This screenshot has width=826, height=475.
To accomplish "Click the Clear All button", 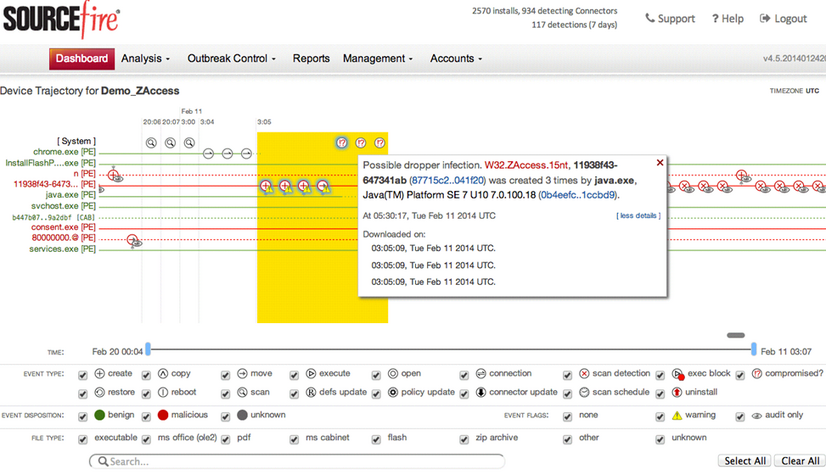I will [x=800, y=461].
